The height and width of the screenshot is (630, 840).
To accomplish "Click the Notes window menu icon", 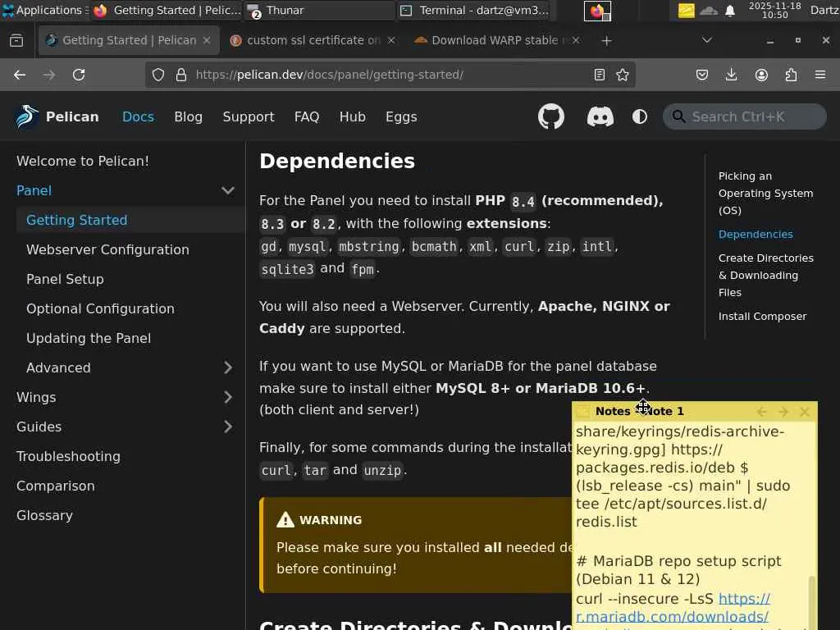I will click(x=582, y=411).
